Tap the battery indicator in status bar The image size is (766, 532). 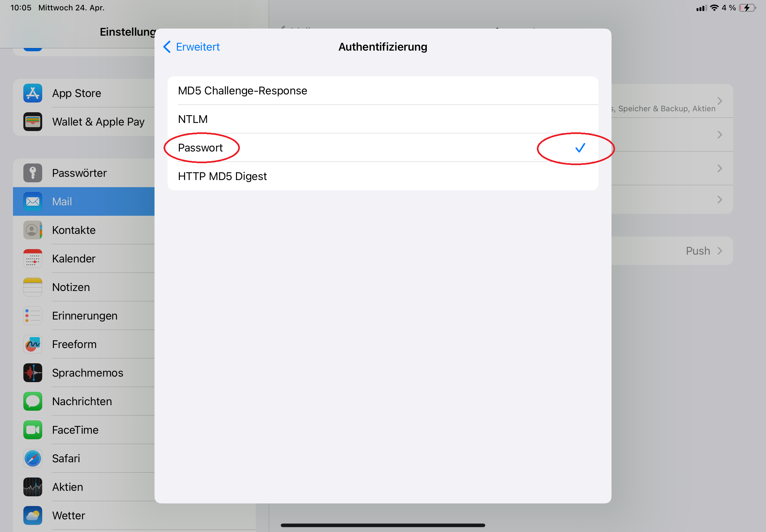pos(747,8)
